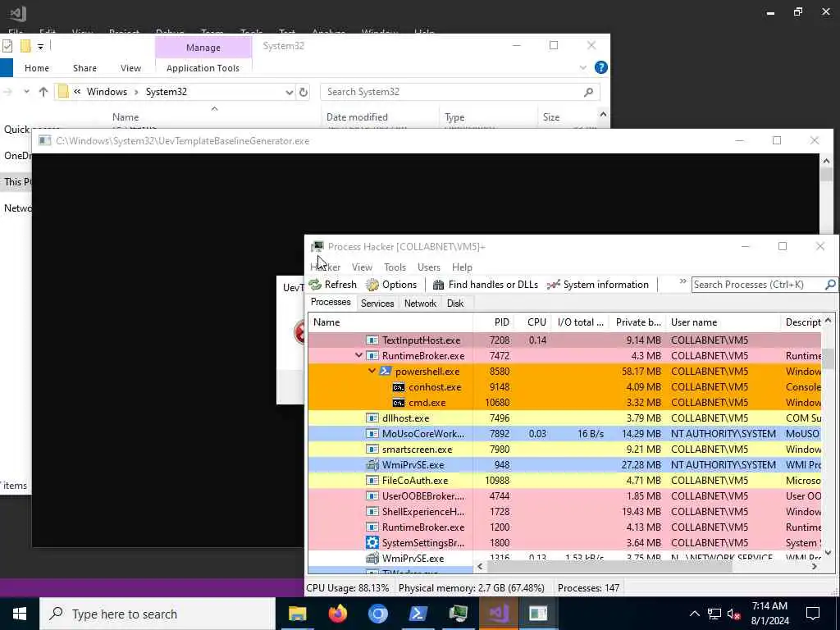
Task: Select the FileCoAuth.exe process icon
Action: point(372,480)
